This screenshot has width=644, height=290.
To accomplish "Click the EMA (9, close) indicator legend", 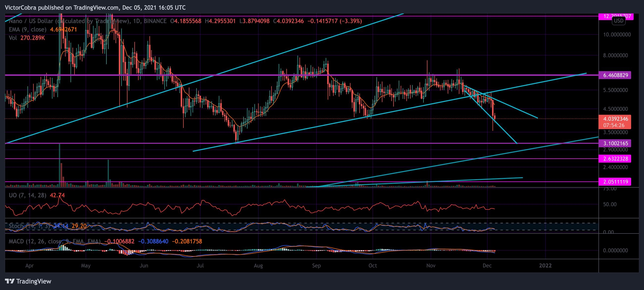I will (x=27, y=29).
